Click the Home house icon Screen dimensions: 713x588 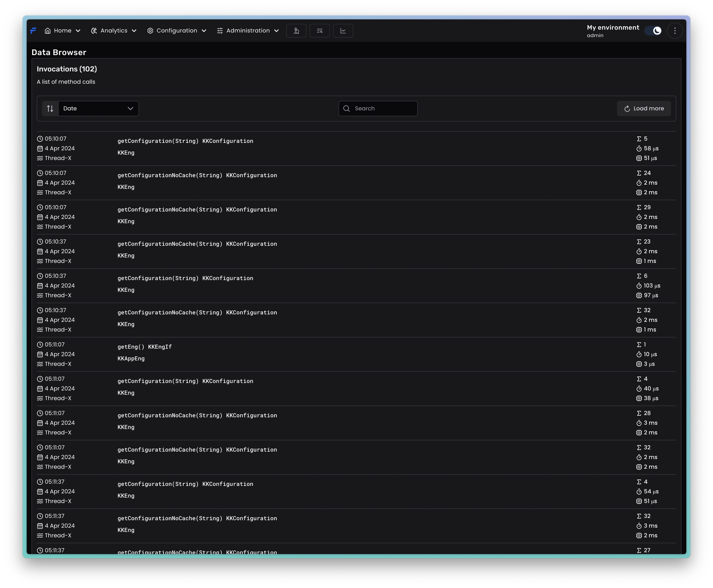click(48, 31)
